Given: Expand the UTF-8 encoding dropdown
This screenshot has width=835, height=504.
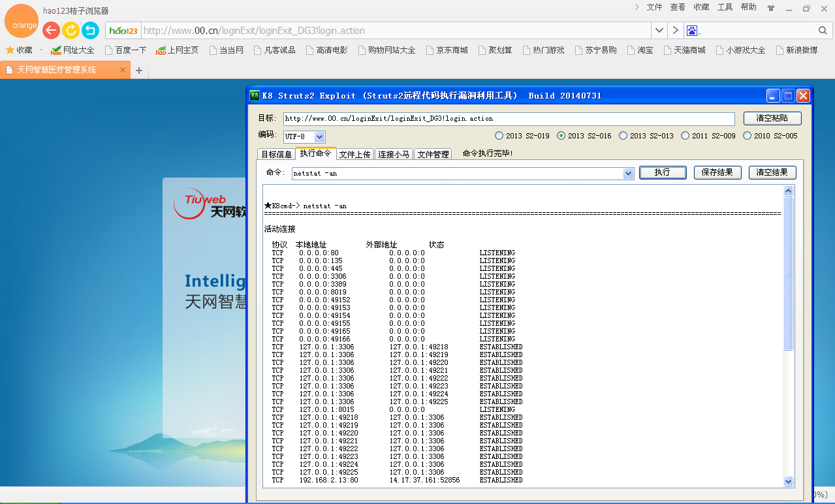Looking at the screenshot, I should tap(320, 136).
